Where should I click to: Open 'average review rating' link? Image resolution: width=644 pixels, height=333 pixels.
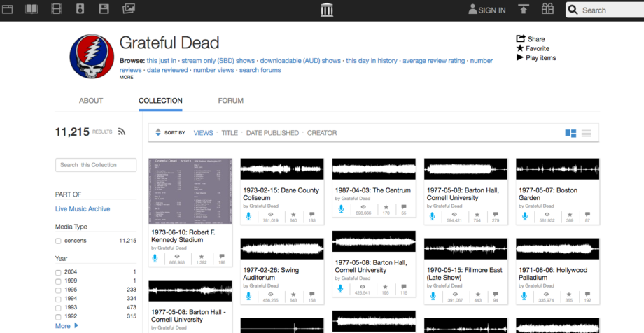point(433,60)
